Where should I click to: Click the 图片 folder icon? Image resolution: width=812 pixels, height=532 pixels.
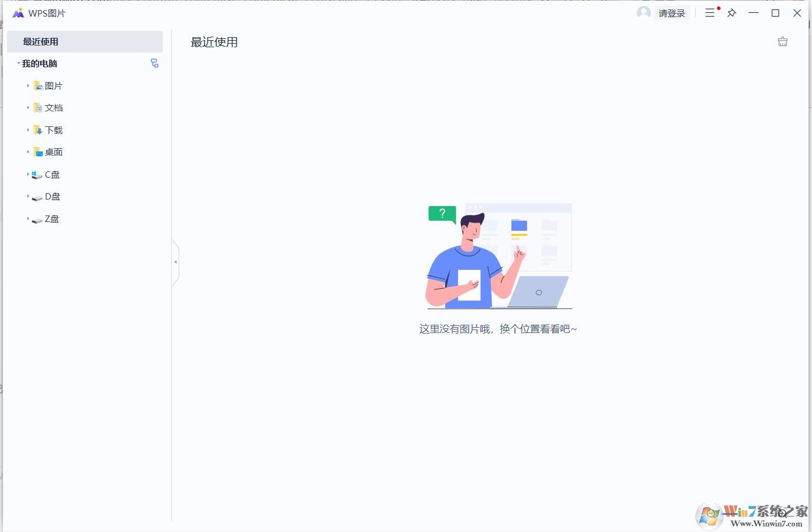coord(37,85)
